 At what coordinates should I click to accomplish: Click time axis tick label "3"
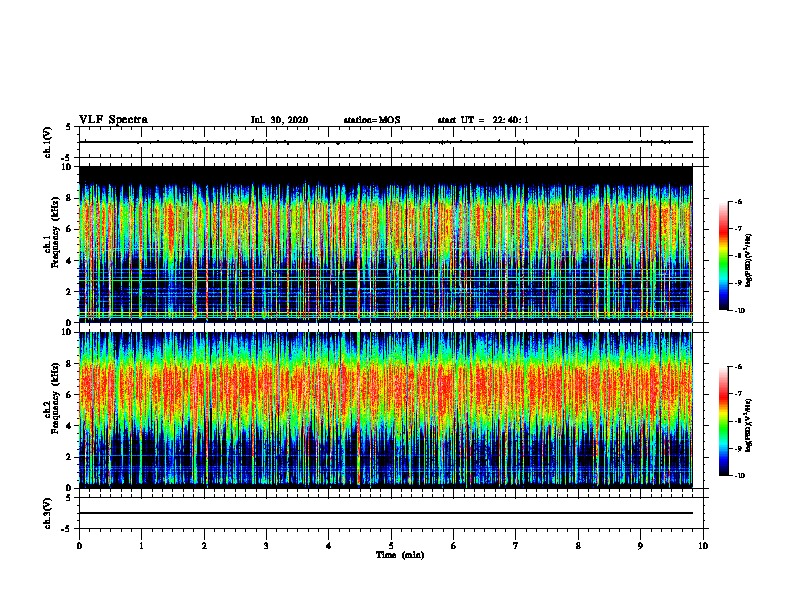(266, 545)
